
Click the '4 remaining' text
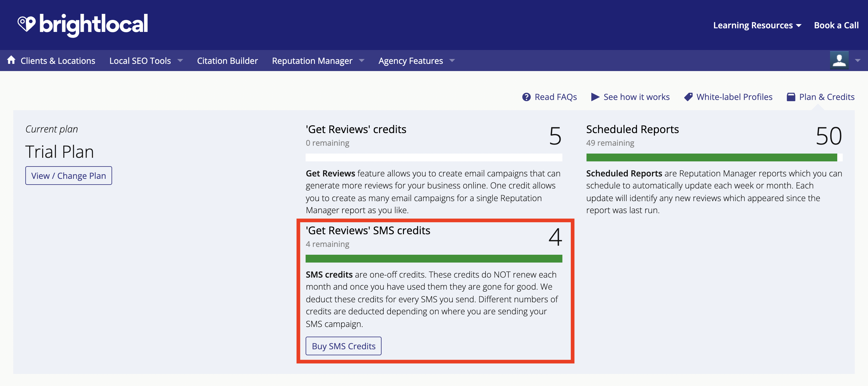coord(328,244)
